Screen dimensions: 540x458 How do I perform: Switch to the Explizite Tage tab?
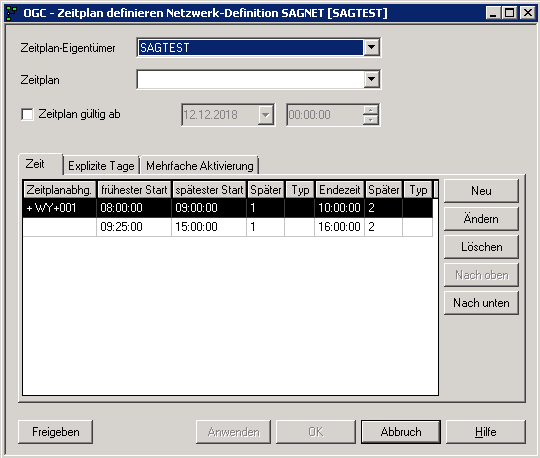pos(101,166)
